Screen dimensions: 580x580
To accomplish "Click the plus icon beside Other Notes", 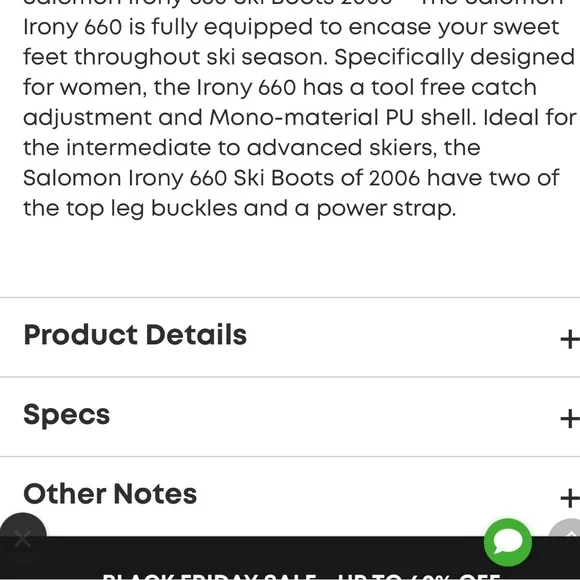I will click(570, 498).
